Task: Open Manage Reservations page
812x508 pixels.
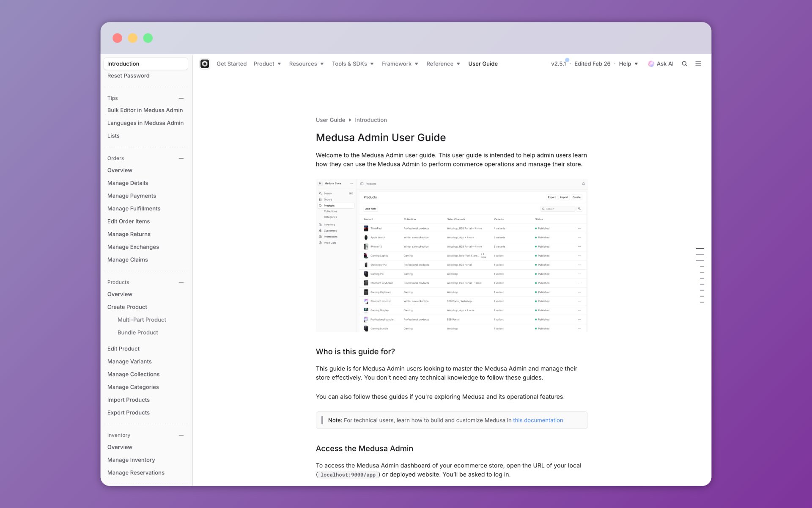Action: click(x=136, y=473)
